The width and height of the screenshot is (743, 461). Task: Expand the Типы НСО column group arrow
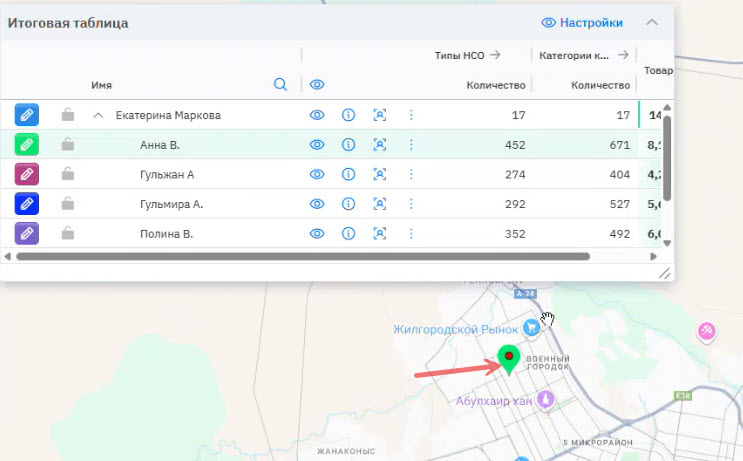coord(495,55)
